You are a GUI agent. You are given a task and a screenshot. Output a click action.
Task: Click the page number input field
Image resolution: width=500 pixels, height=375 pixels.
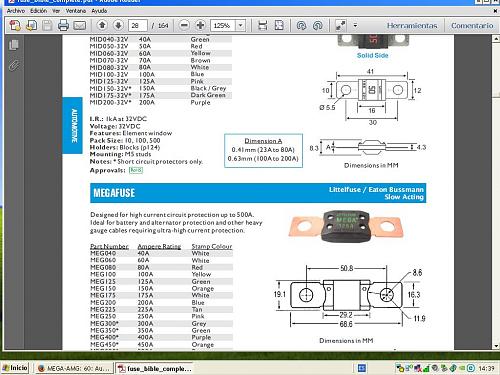point(137,26)
